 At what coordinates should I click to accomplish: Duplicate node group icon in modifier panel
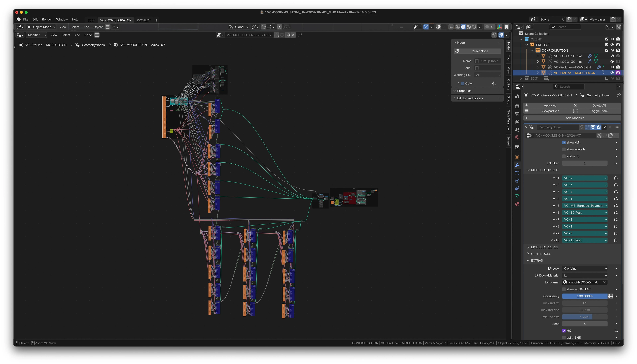pos(610,136)
